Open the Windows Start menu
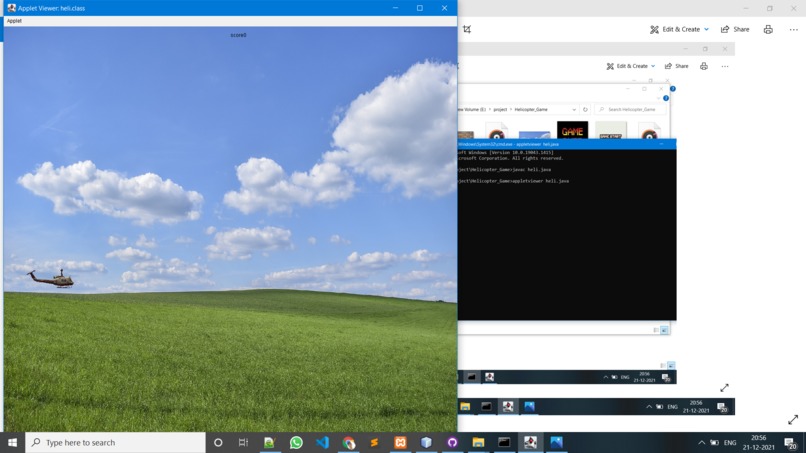The image size is (806, 453). (x=12, y=442)
